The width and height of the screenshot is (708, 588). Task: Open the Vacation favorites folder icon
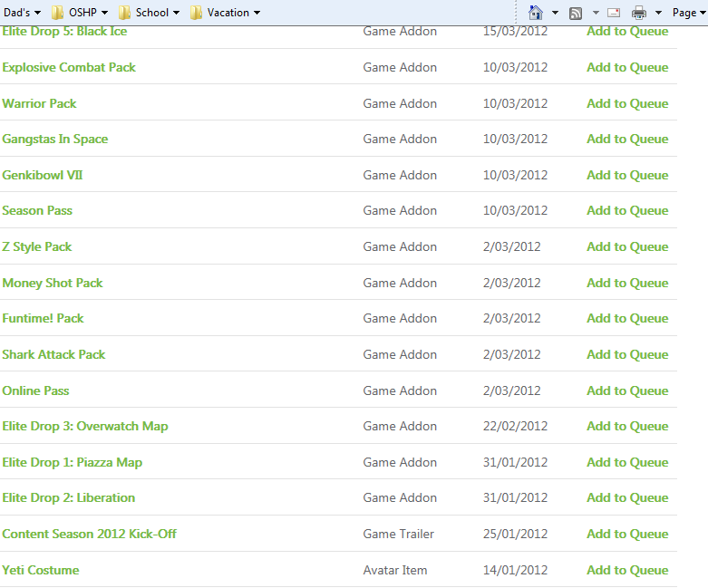(x=196, y=13)
